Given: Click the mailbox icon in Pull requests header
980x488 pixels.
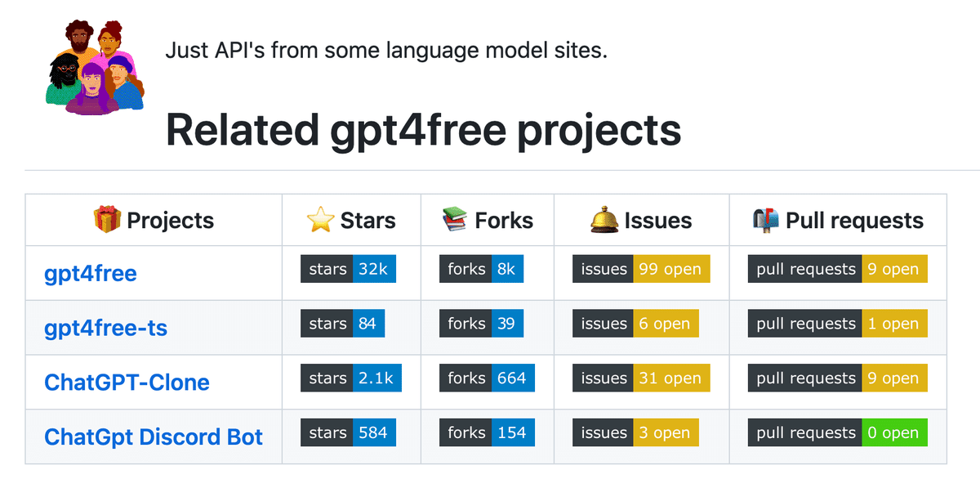Looking at the screenshot, I should 764,218.
